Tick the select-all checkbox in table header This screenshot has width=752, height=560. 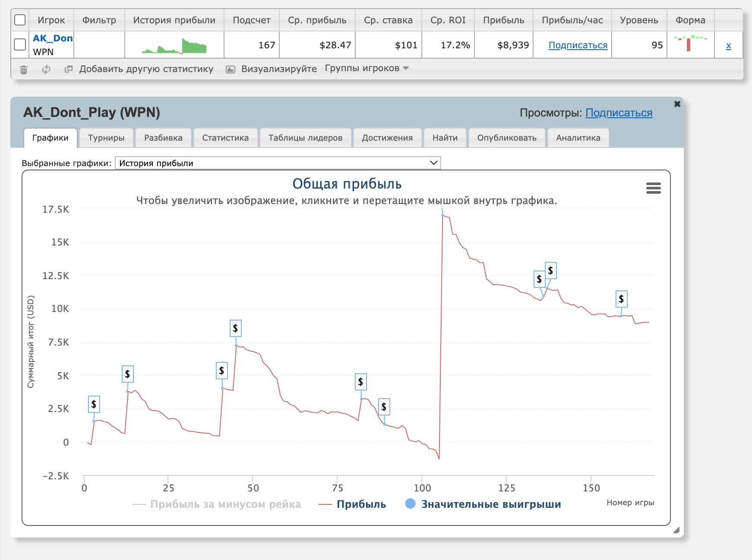click(x=20, y=20)
